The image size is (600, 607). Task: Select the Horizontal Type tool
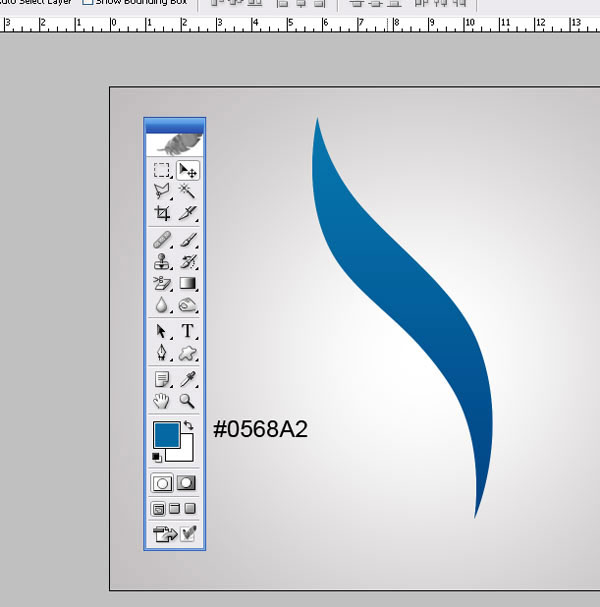click(187, 332)
